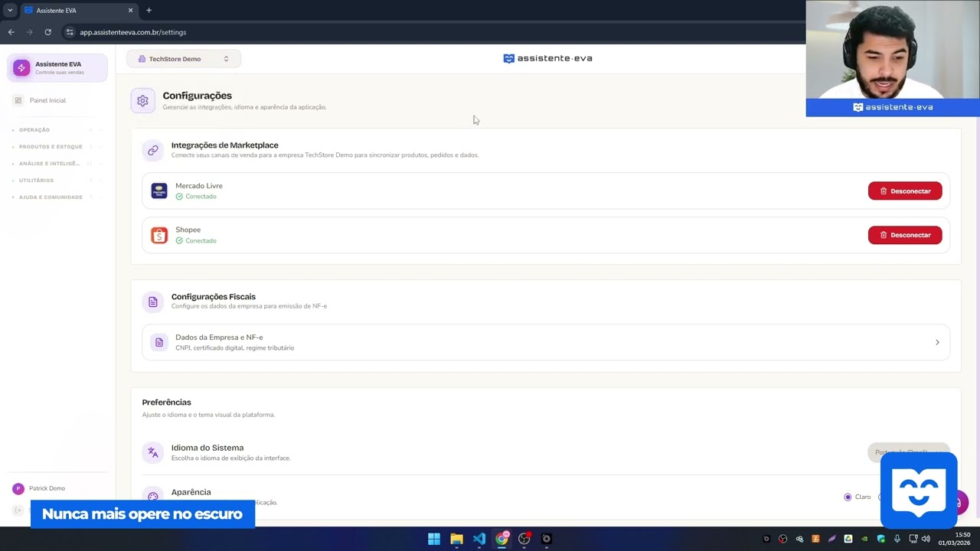Open File Explorer from the taskbar
The height and width of the screenshot is (551, 980).
pos(456,539)
